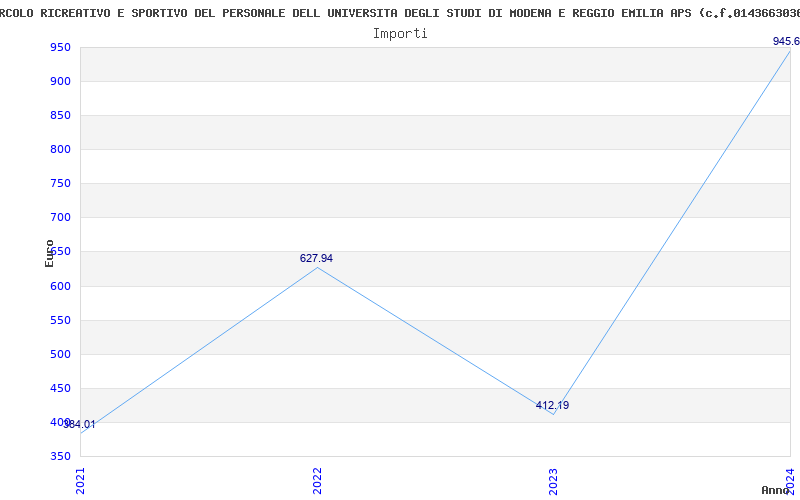Select the 2023 year axis label
This screenshot has width=800, height=500.
point(554,481)
